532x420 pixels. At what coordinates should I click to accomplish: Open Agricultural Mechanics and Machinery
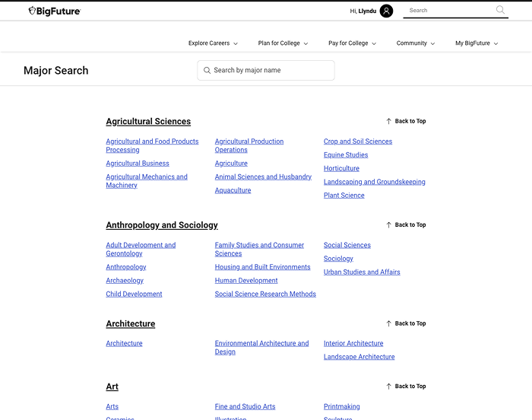147,181
